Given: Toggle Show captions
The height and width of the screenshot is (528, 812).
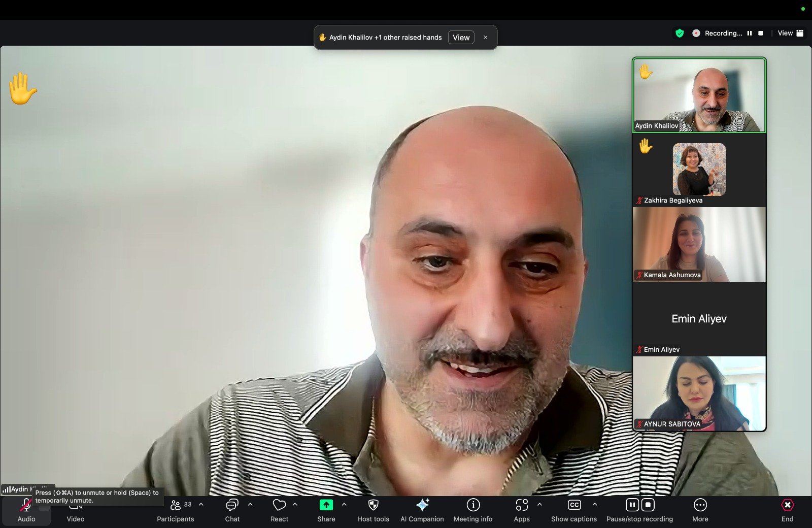Looking at the screenshot, I should click(574, 510).
